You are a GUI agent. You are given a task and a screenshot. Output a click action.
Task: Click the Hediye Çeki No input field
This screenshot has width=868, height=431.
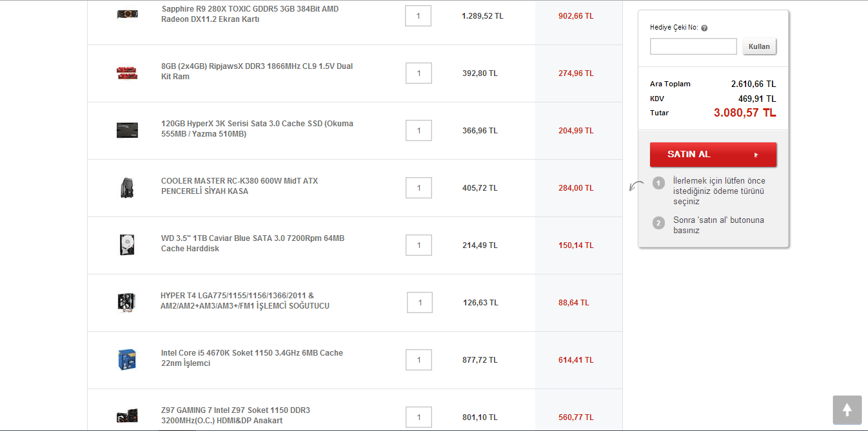693,46
